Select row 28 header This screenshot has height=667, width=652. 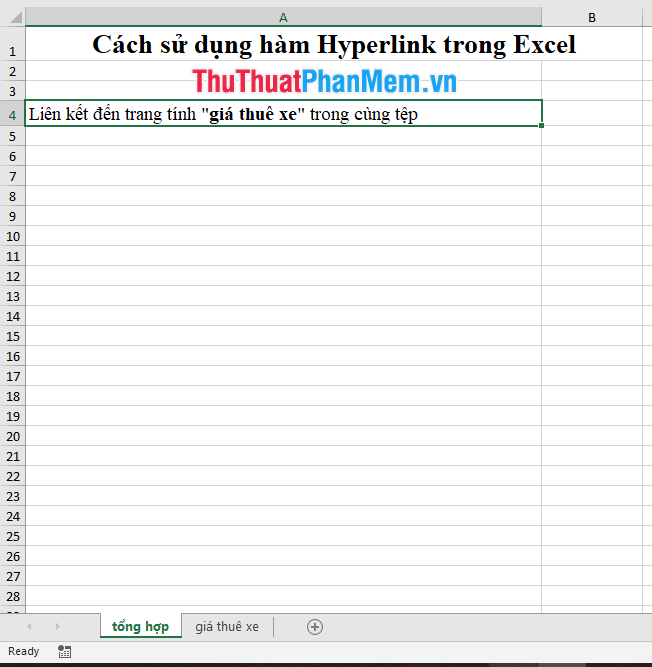pos(12,596)
